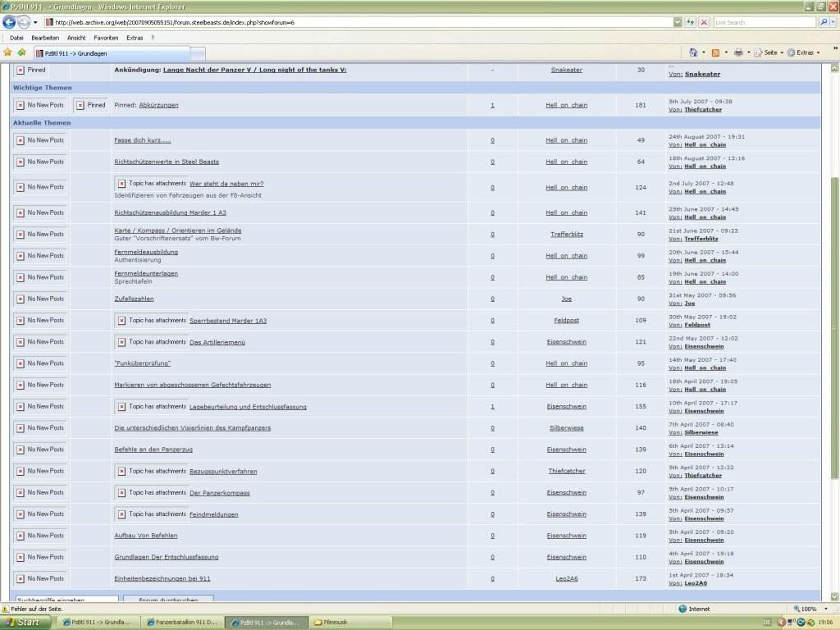Click the Filmmusik taskbar folder button
Image resolution: width=840 pixels, height=630 pixels.
point(331,623)
